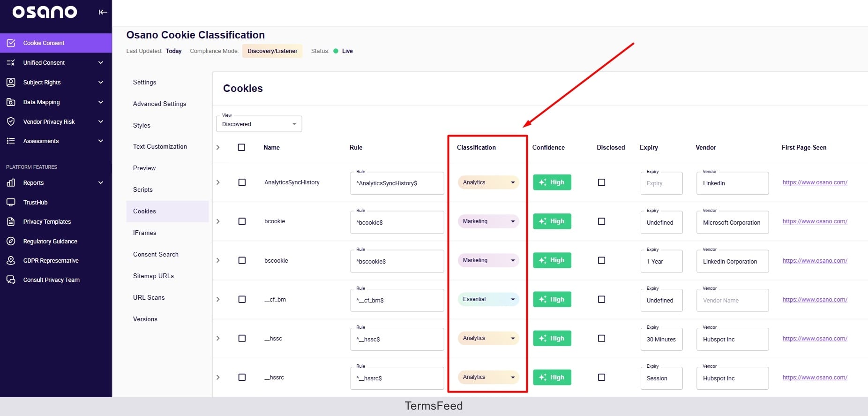Click High confidence badge for __hssc
This screenshot has width=868, height=416.
click(x=552, y=338)
